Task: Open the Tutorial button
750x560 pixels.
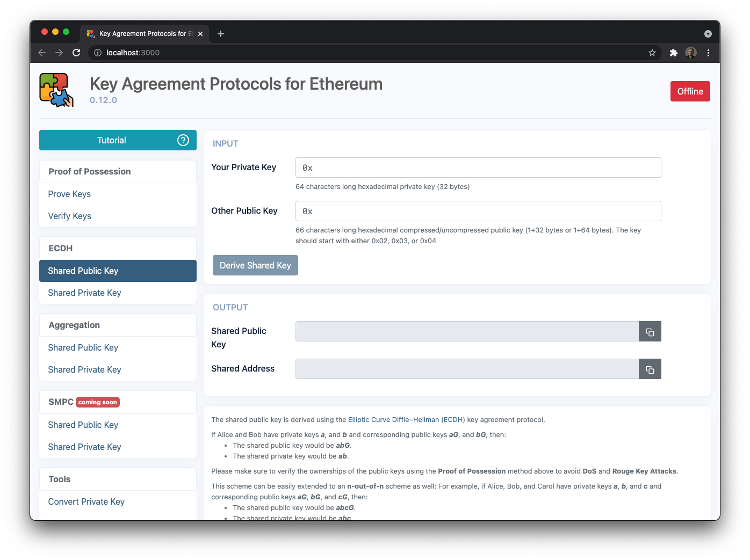Action: (x=118, y=140)
